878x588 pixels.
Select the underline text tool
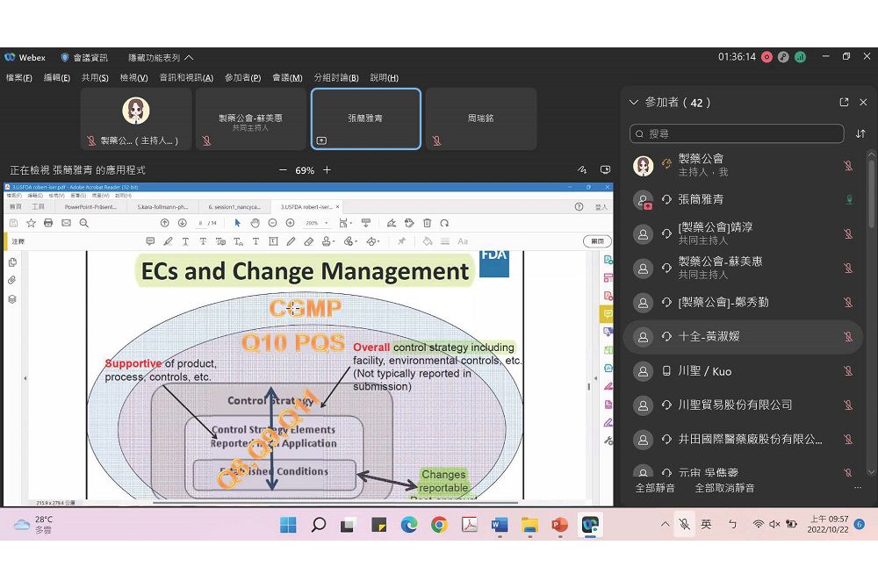coord(185,241)
